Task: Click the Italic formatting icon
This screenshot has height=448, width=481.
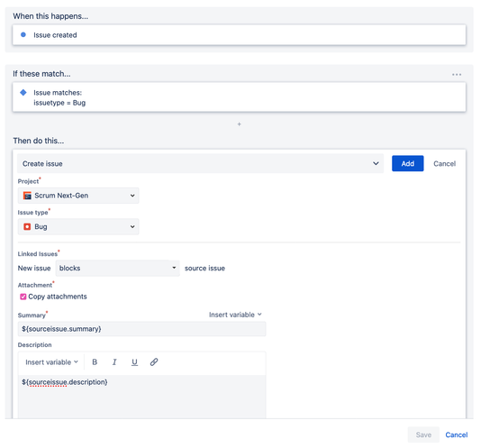Action: [114, 362]
